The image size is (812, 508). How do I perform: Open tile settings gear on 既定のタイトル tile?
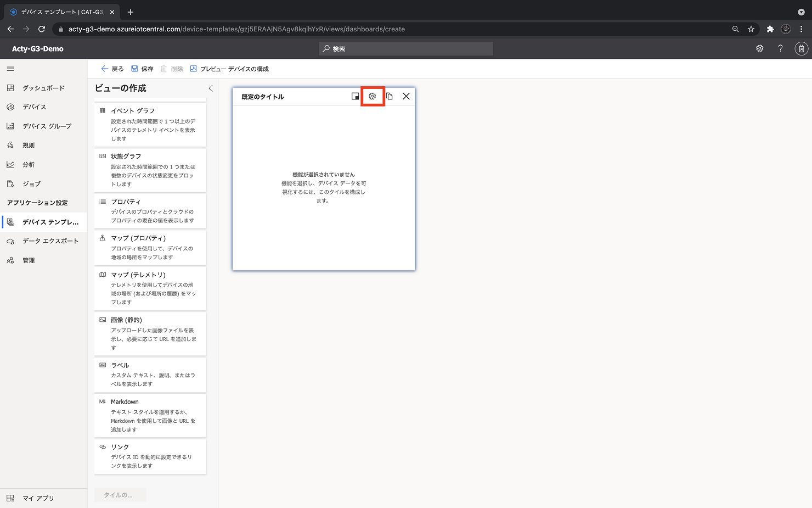373,96
